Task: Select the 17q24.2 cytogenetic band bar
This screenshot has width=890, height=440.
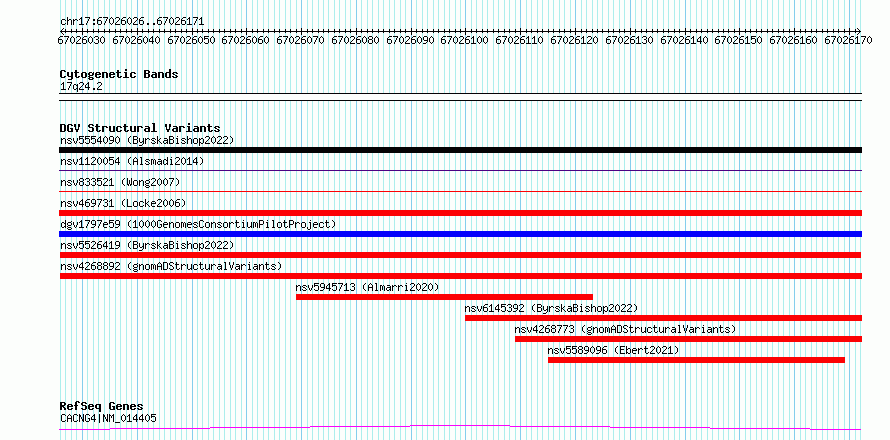Action: tap(460, 97)
